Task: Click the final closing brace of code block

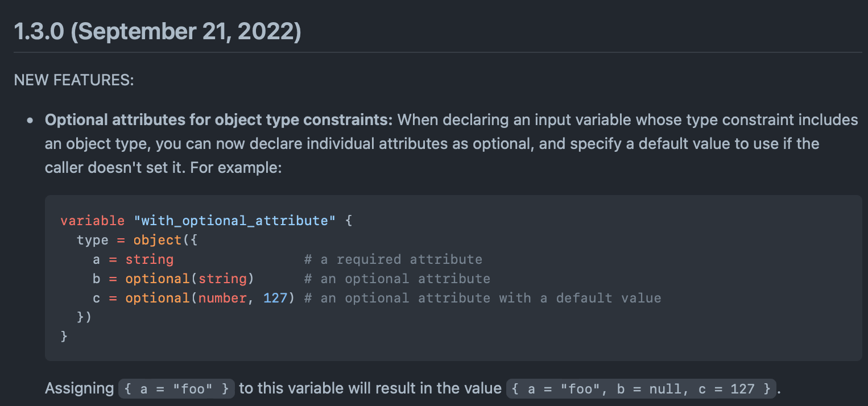Action: pyautogui.click(x=64, y=337)
